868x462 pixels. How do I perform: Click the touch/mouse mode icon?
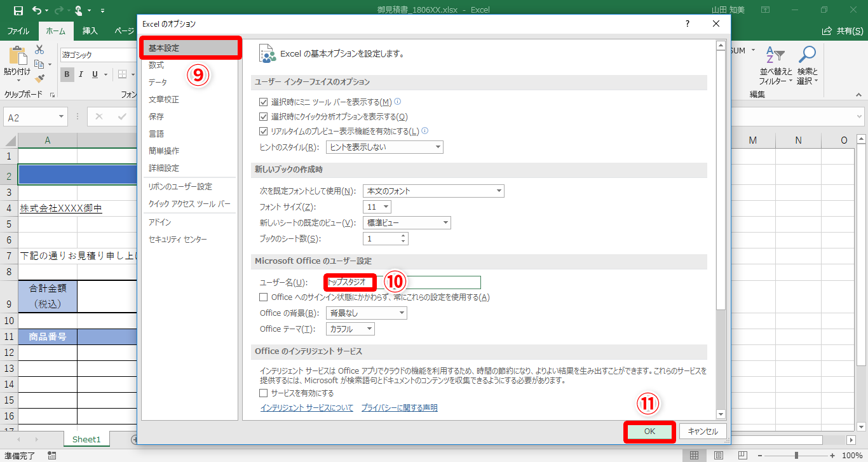pos(79,11)
